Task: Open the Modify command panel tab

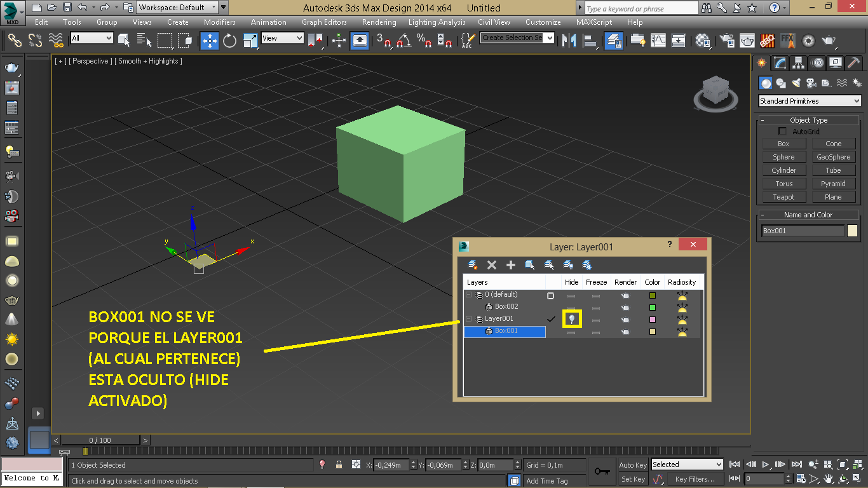Action: click(x=780, y=63)
